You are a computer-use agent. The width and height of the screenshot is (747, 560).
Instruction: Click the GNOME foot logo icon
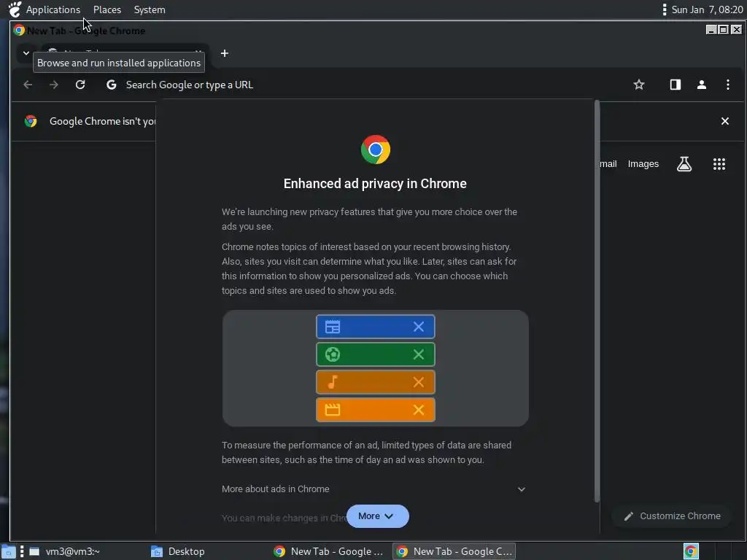15,9
